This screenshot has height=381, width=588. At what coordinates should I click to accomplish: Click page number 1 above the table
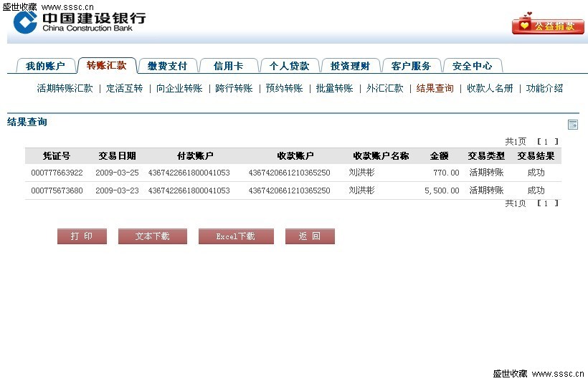546,142
